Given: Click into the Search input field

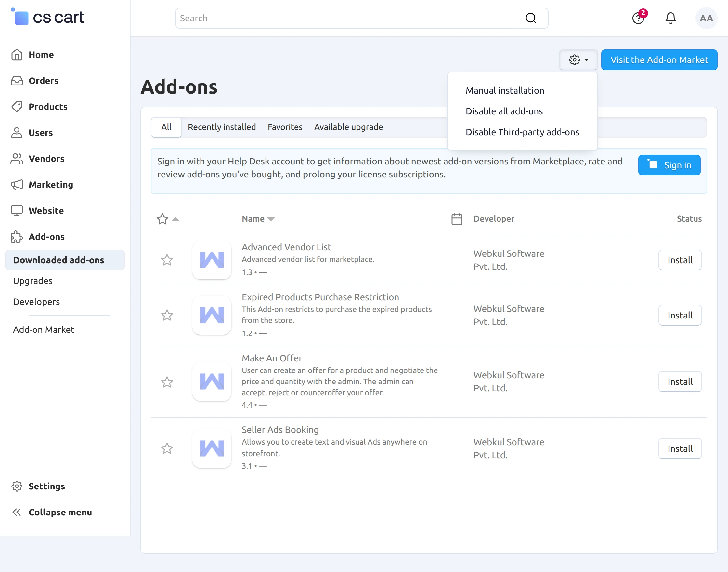Looking at the screenshot, I should (348, 18).
